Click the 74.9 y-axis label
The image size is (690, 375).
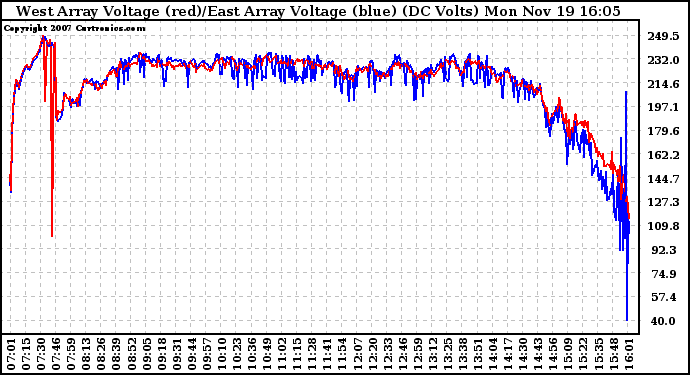(664, 274)
